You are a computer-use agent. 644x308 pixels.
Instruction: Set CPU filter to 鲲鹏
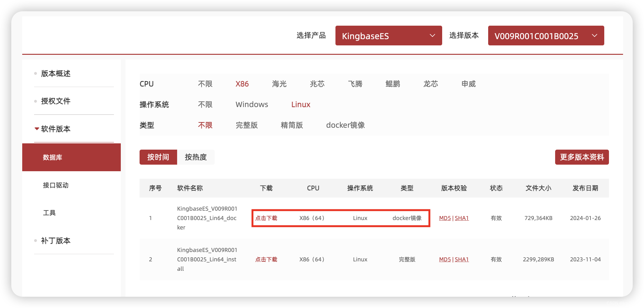click(x=393, y=84)
